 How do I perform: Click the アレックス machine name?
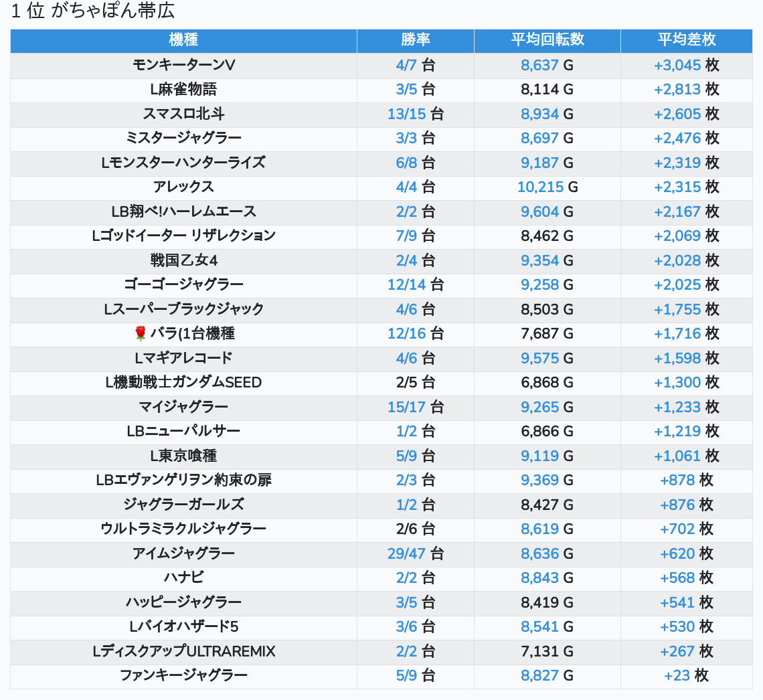183,187
